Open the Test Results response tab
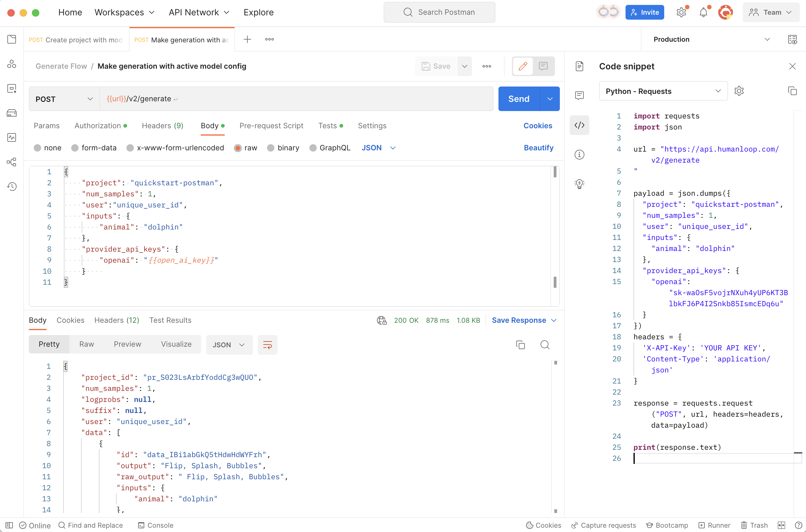 click(x=170, y=320)
